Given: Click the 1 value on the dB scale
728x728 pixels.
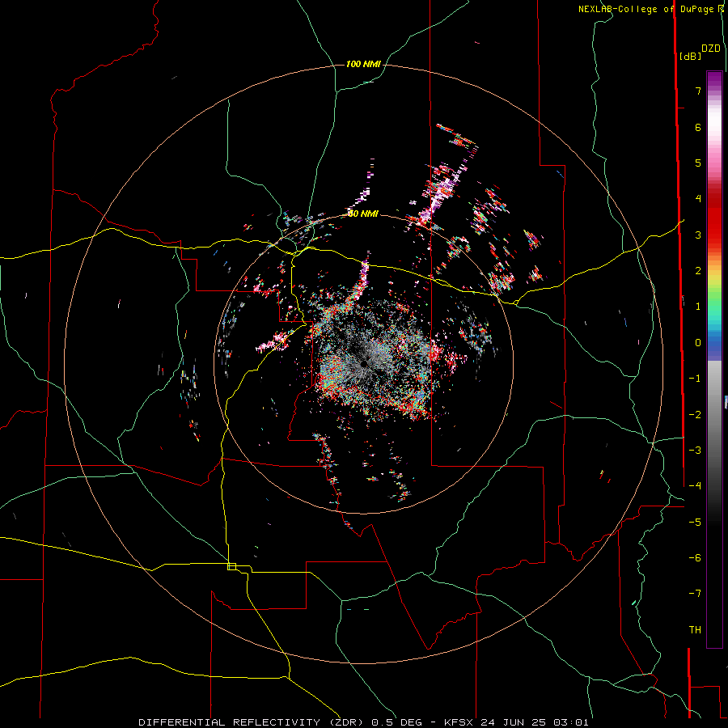Looking at the screenshot, I should [698, 307].
